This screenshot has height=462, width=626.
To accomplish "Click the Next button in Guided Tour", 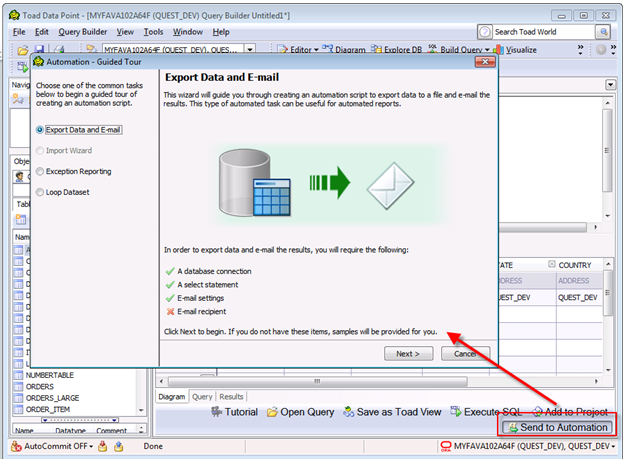I will pyautogui.click(x=408, y=354).
